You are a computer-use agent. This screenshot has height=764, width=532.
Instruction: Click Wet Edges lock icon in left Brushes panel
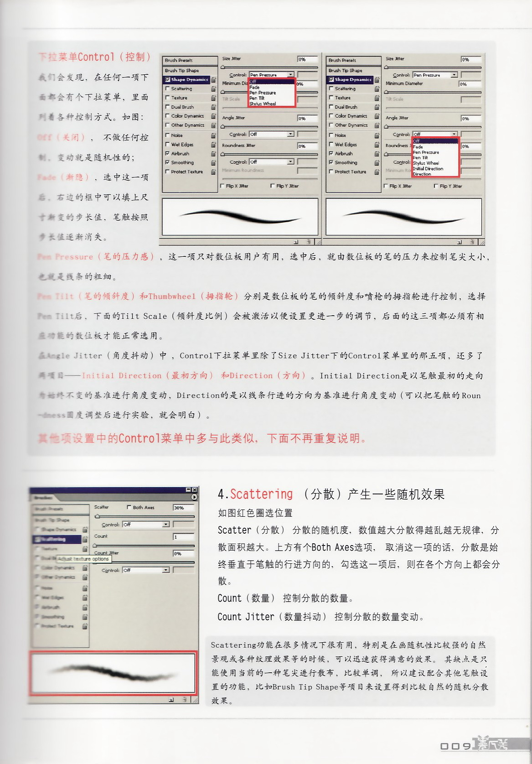point(213,145)
